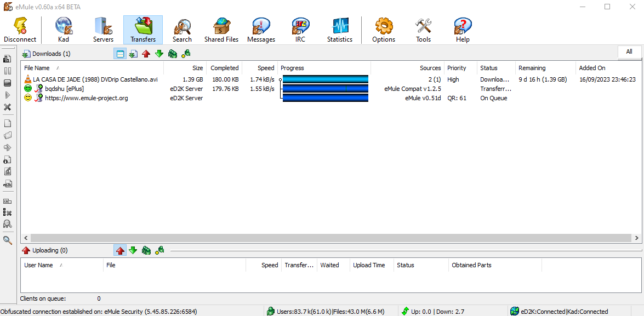The width and height of the screenshot is (644, 316).
Task: Sort downloads by Speed column header
Action: (x=260, y=68)
